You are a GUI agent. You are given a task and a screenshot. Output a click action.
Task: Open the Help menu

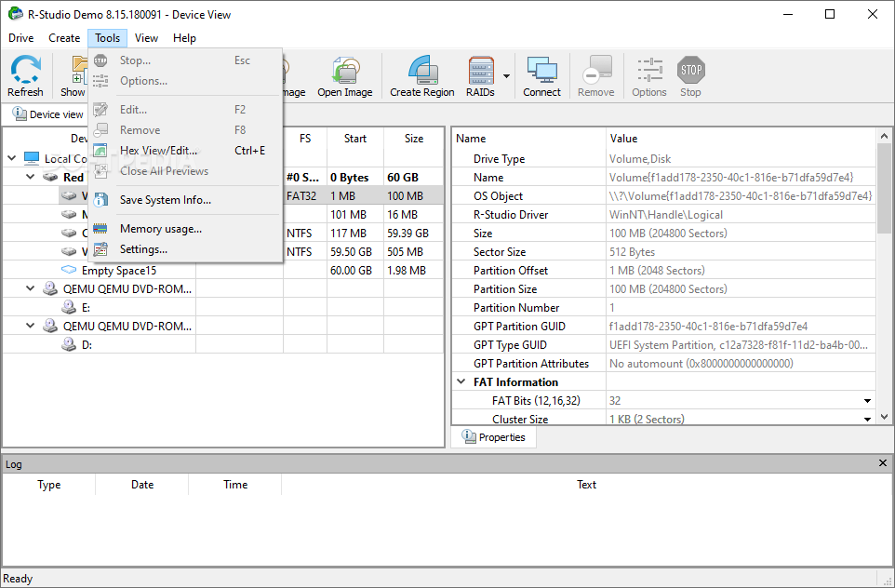point(184,37)
